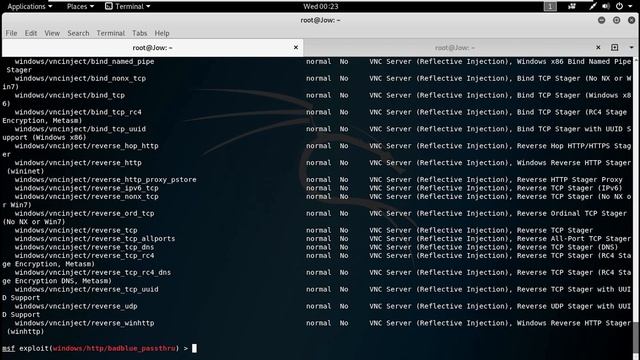This screenshot has height=360, width=640.
Task: Click the power icon in top bar
Action: (619, 6)
